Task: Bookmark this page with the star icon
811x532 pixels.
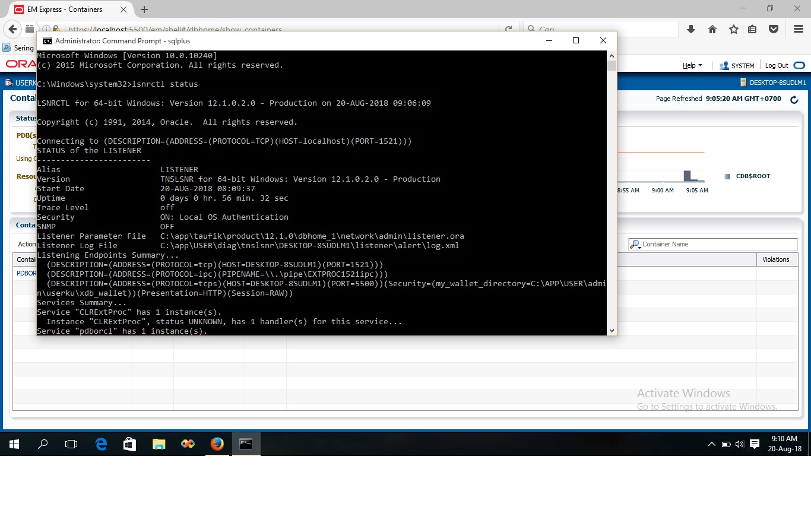Action: pos(733,28)
